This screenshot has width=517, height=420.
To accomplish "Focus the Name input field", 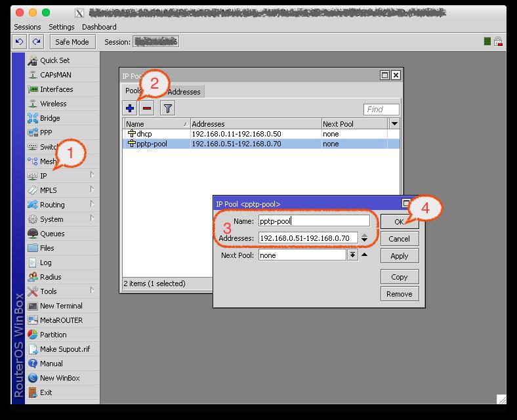I will click(x=314, y=221).
